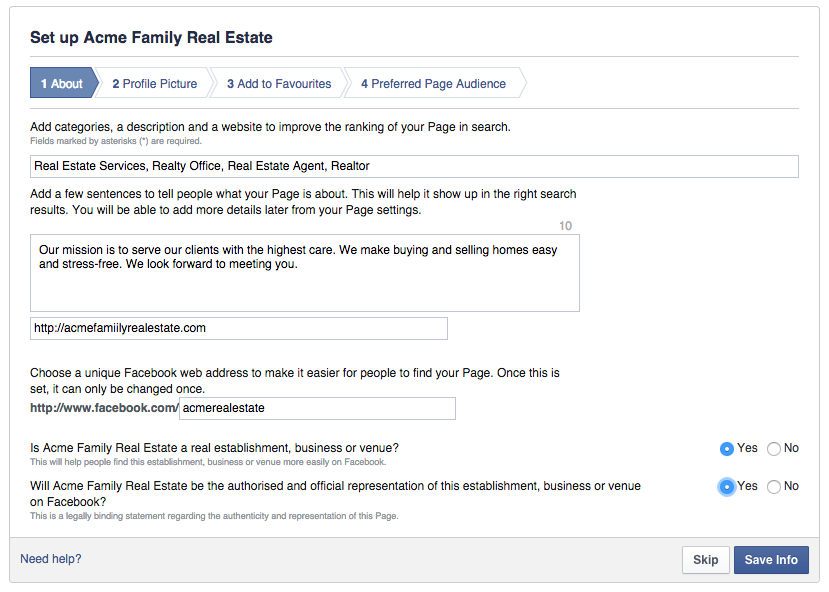Viewport: 829px width, 592px height.
Task: Open the 3 Add to Favourites step
Action: point(279,84)
